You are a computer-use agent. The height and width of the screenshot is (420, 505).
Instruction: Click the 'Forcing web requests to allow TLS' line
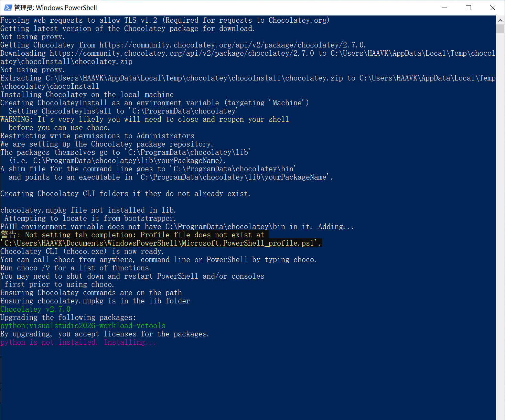coord(165,20)
